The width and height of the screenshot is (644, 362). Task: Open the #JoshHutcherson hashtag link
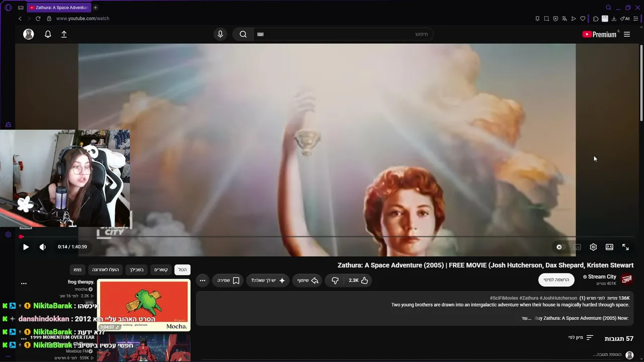pyautogui.click(x=558, y=298)
